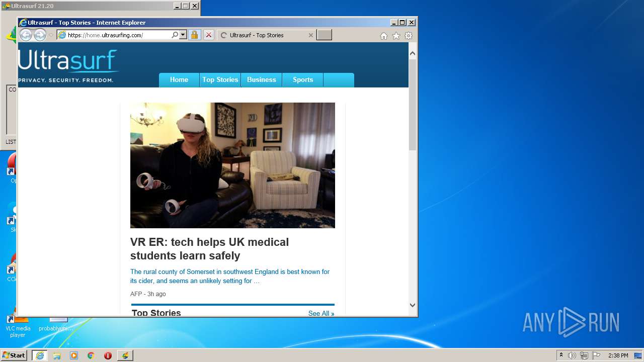The height and width of the screenshot is (362, 644).
Task: Click the search magnifier in address bar
Action: (175, 35)
